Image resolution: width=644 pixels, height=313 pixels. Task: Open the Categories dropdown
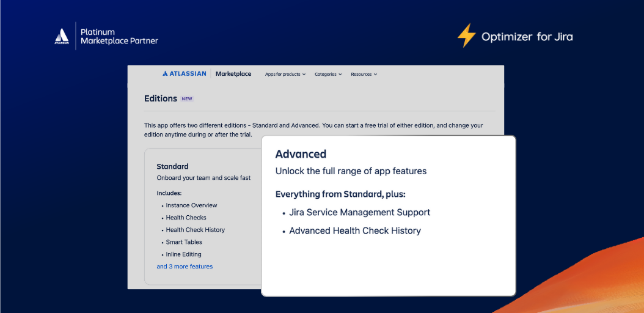pyautogui.click(x=328, y=75)
